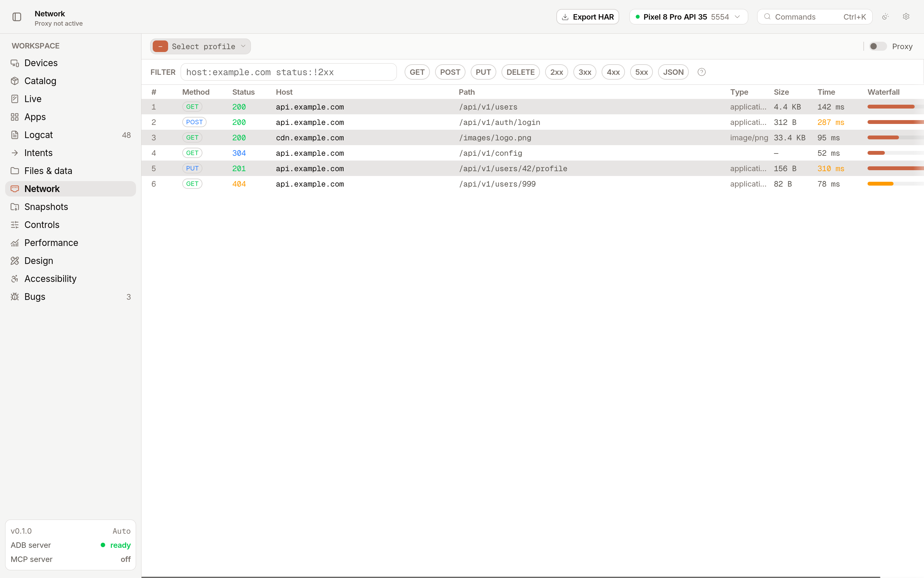
Task: Select the /api/v1/users/42/profile request row
Action: pos(532,169)
